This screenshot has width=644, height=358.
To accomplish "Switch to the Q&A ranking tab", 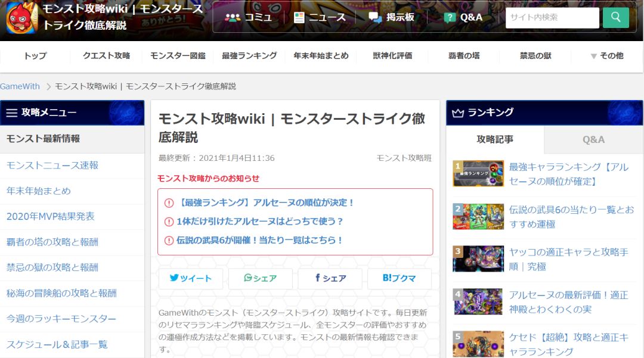I will point(593,139).
